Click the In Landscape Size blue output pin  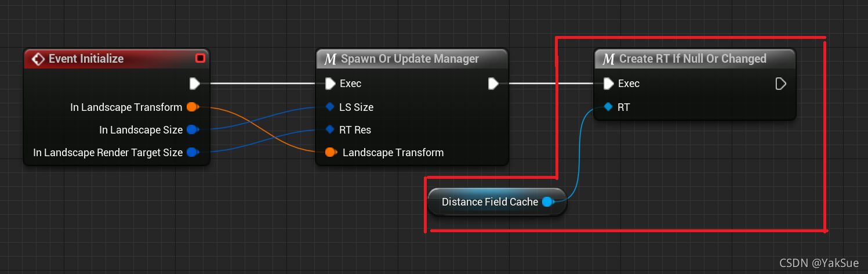tap(193, 130)
